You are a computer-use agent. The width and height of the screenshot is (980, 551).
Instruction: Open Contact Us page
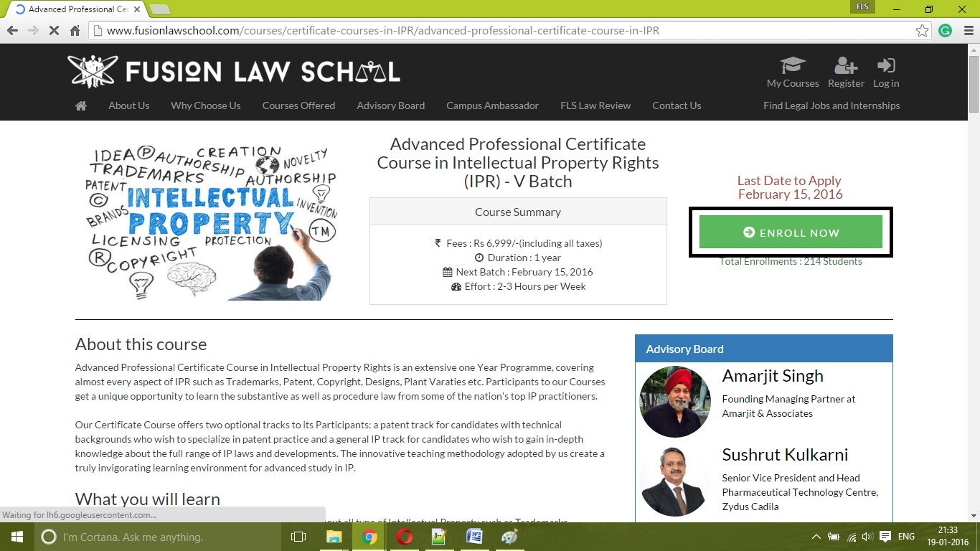pos(677,105)
